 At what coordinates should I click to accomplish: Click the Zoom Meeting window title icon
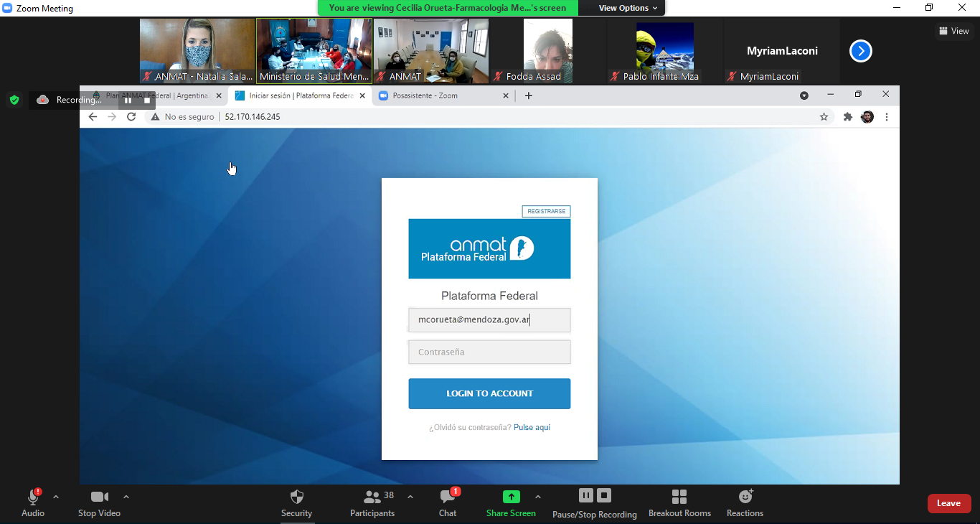[8, 9]
